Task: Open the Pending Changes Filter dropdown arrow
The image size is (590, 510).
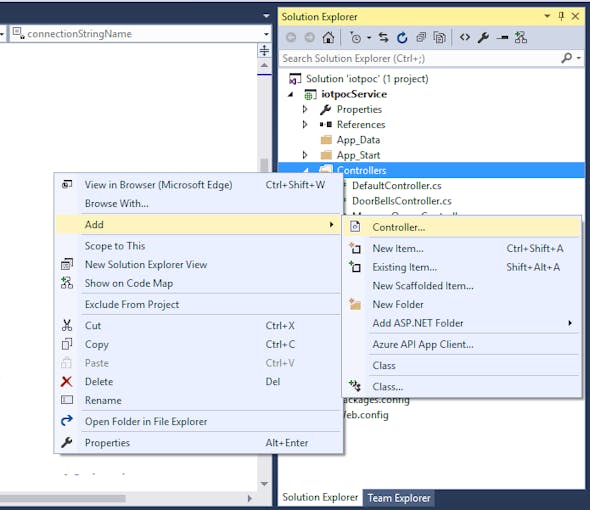Action: coord(369,38)
